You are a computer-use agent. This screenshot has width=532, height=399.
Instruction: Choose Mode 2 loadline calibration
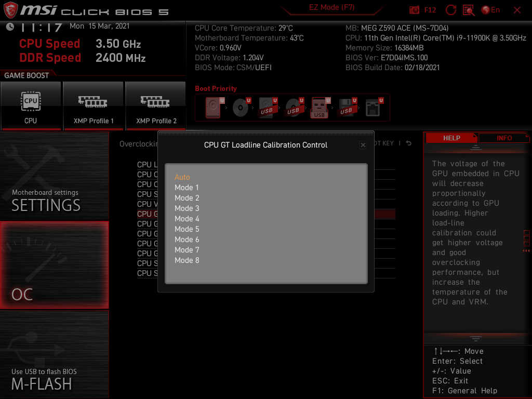coord(187,198)
